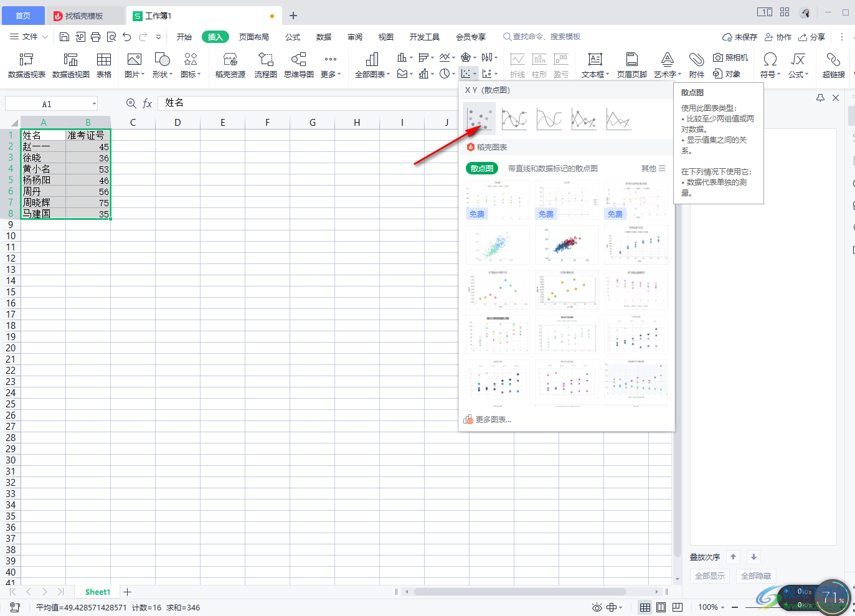This screenshot has height=616, width=855.
Task: Open the 开发工具 ribbon tab
Action: click(425, 37)
